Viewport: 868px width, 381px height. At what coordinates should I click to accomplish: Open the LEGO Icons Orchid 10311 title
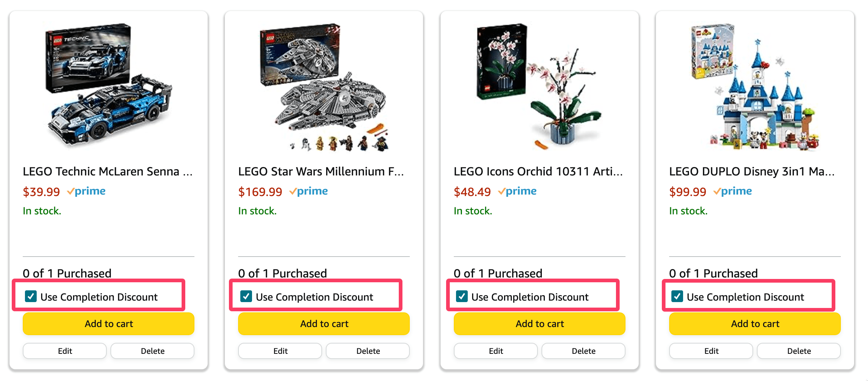538,171
